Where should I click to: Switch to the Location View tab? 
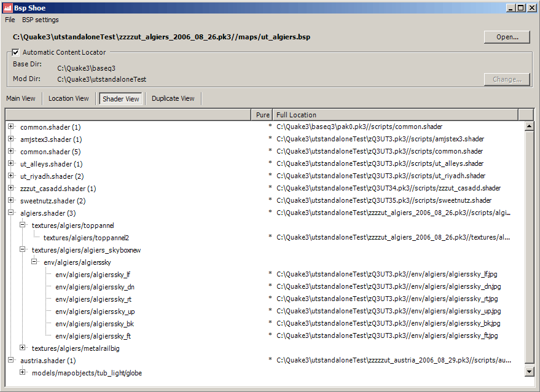(x=69, y=98)
